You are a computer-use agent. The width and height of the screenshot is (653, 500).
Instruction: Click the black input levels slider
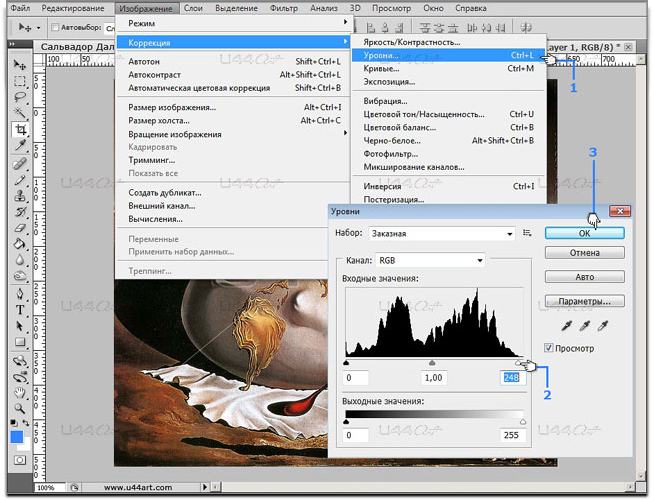pos(346,363)
